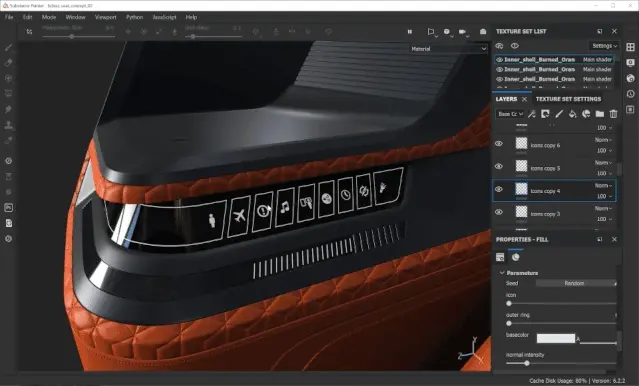Delete the selected layer with trash icon

click(613, 114)
